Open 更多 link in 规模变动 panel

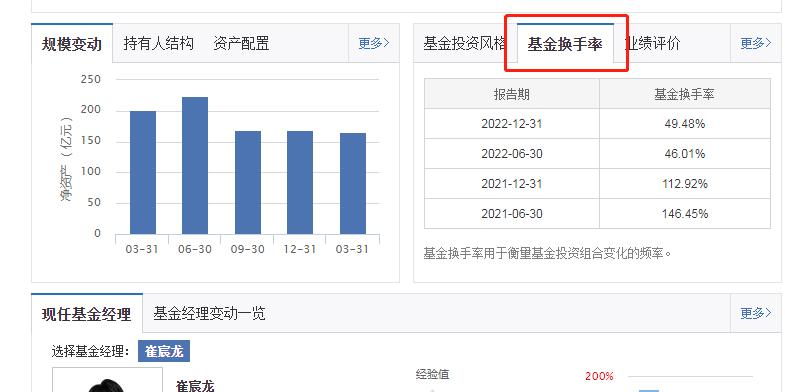[x=373, y=44]
